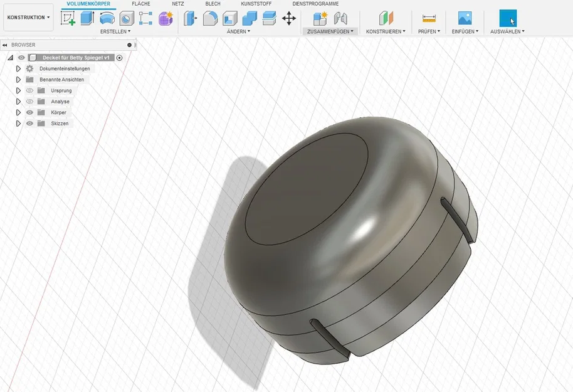Click the Browser panel minimize dot icon
573x392 pixels.
pyautogui.click(x=129, y=45)
